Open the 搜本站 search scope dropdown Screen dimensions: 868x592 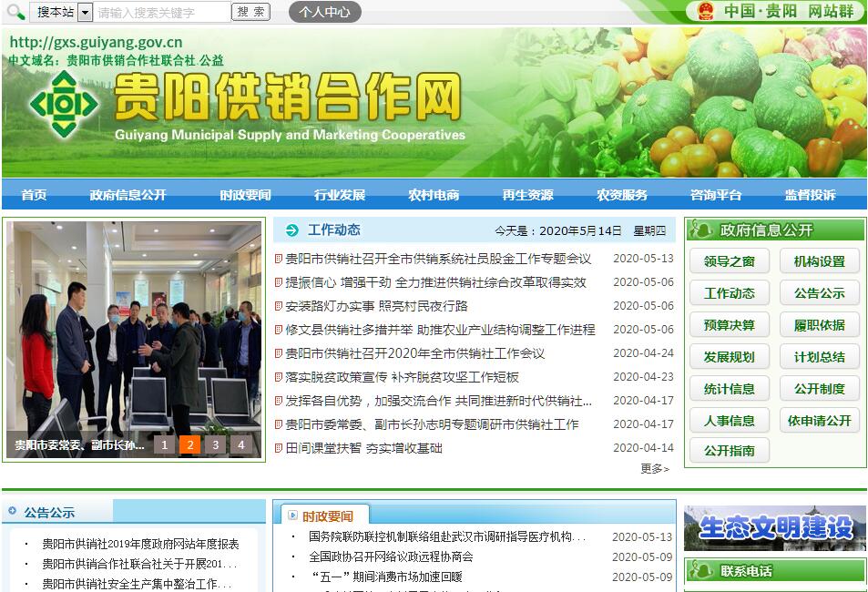click(x=85, y=12)
